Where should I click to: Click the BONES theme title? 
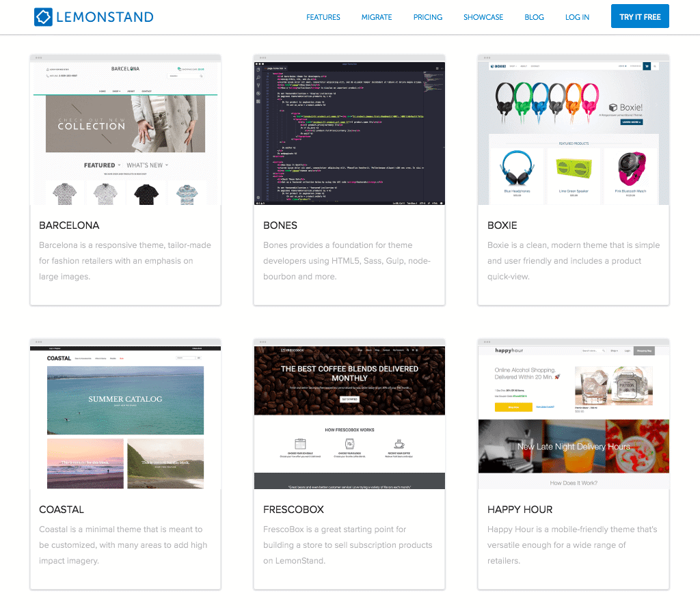click(x=280, y=225)
